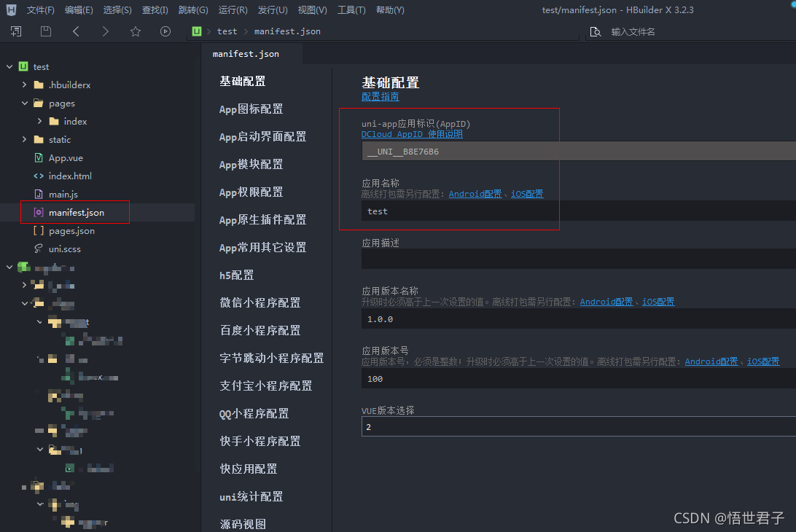Open the 查找(I) menu
Viewport: 796px width, 532px height.
tap(155, 9)
